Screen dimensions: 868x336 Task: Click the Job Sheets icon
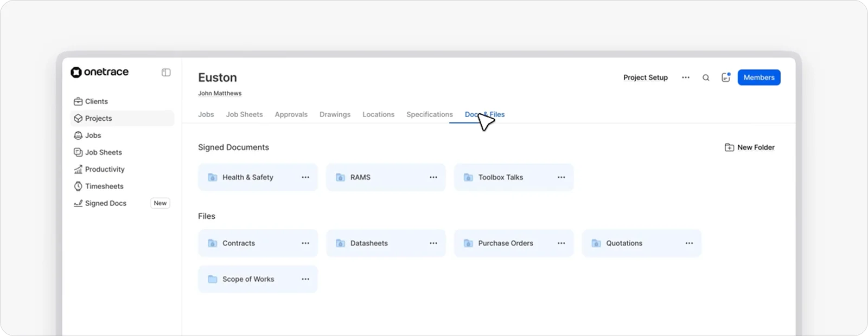click(78, 152)
